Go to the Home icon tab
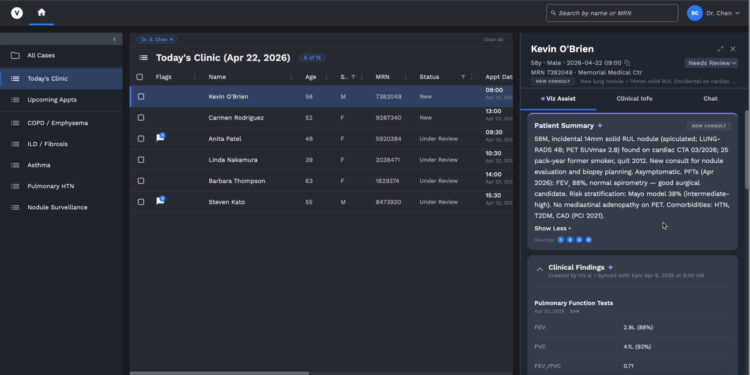 42,13
